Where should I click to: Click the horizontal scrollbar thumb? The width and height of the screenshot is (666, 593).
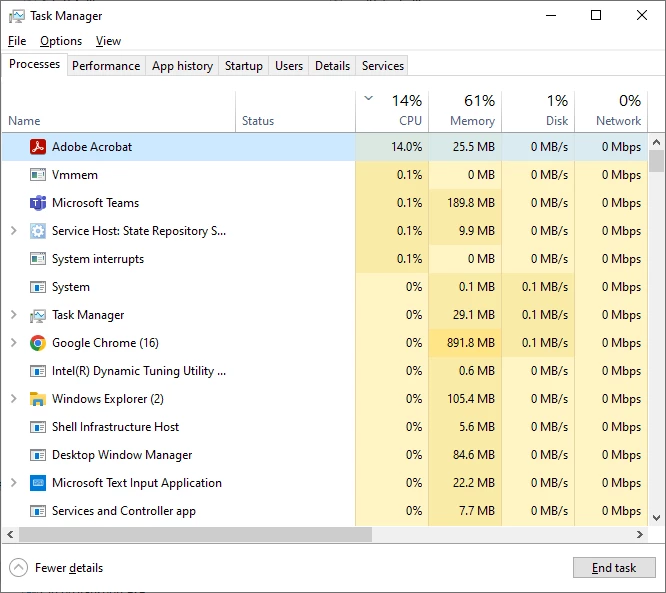pyautogui.click(x=195, y=534)
